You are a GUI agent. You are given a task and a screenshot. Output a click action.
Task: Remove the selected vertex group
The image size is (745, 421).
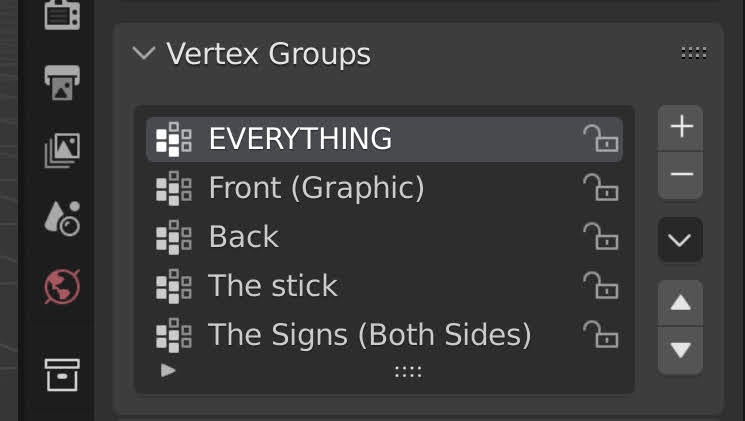(681, 175)
